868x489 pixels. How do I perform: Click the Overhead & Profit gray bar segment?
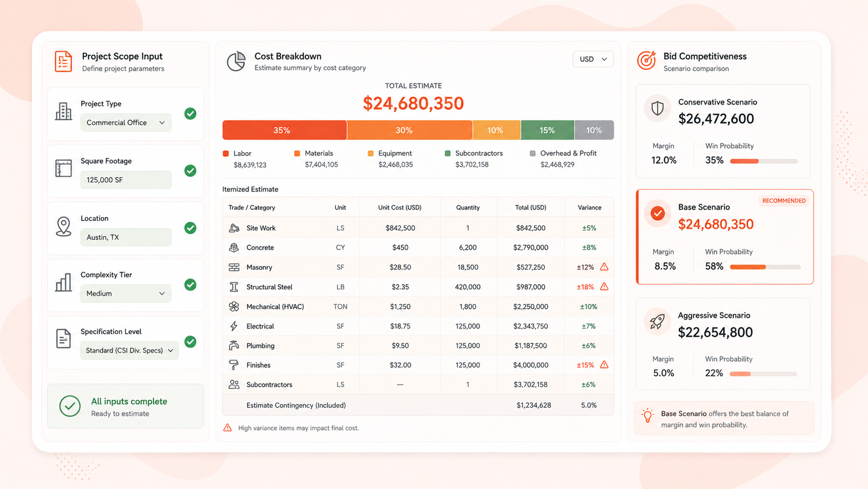pos(594,130)
